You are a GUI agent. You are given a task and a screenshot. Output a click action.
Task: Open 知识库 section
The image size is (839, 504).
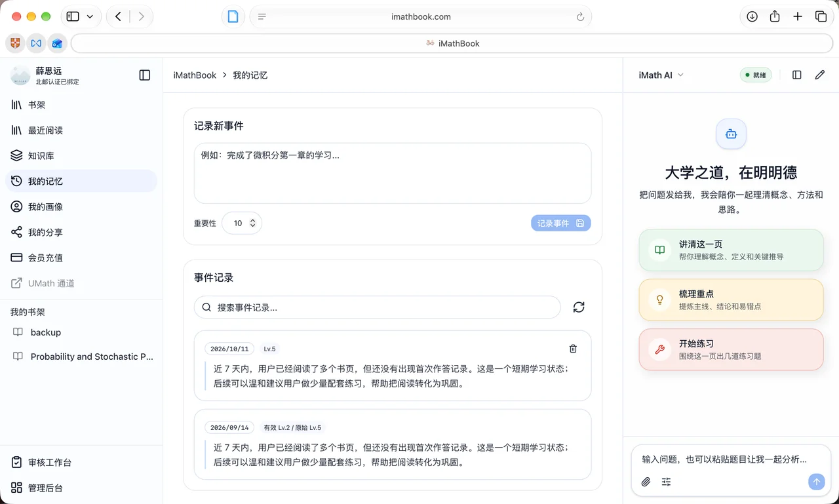[x=81, y=156]
